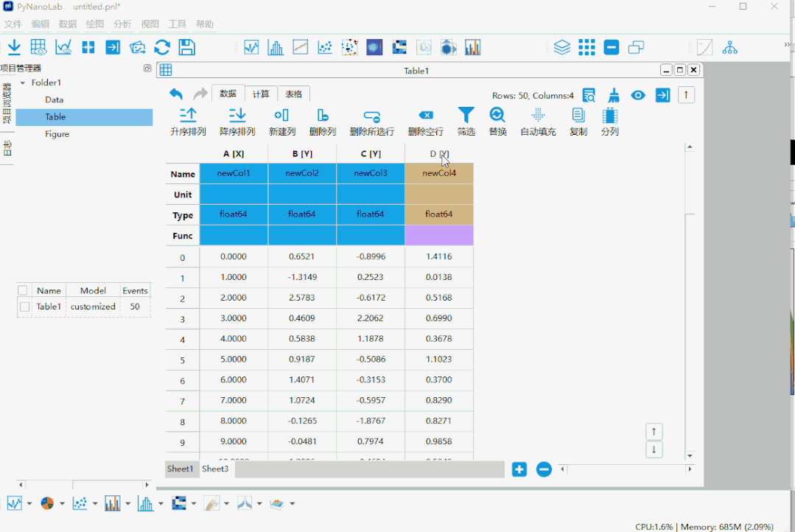Click the top toolbar heatmap icon

399,47
